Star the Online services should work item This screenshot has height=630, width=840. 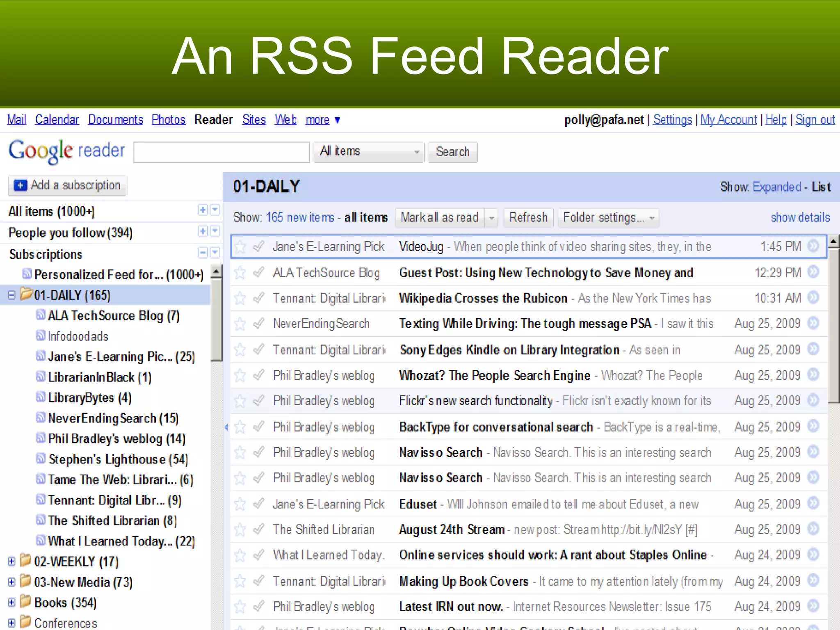click(240, 555)
